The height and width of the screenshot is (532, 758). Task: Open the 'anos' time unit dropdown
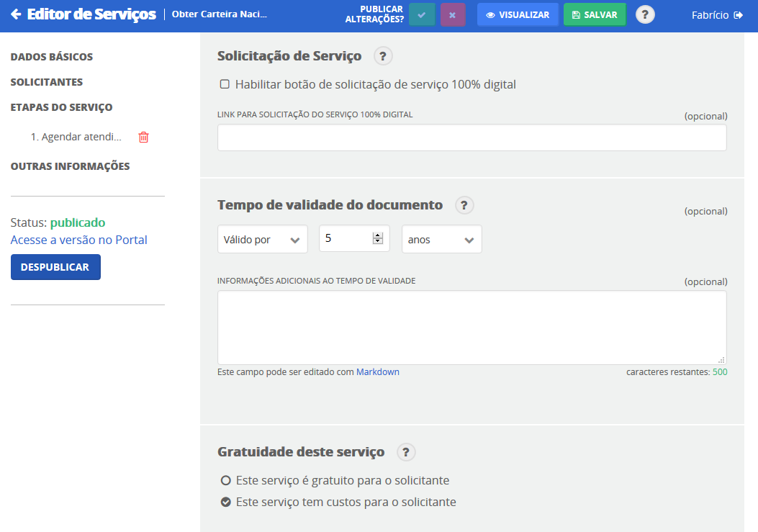coord(441,240)
